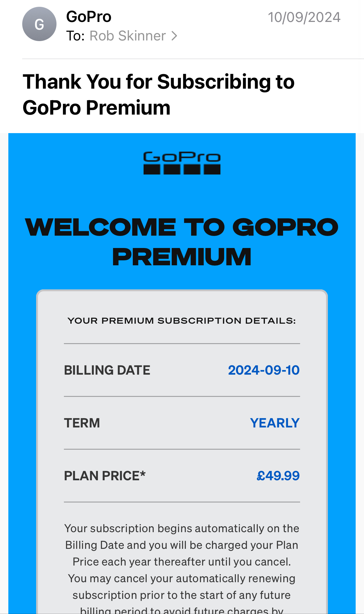Open the GoPro sender name
The image size is (364, 614).
tap(89, 17)
